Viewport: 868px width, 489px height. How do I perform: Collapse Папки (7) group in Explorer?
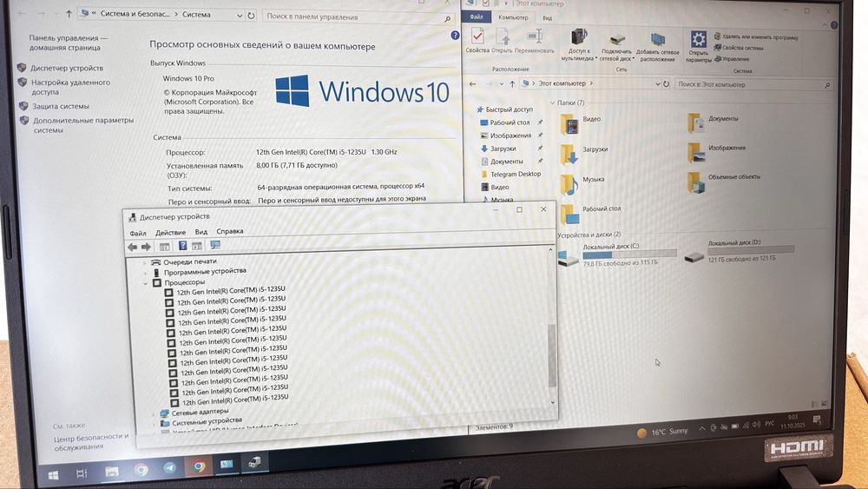(x=552, y=103)
